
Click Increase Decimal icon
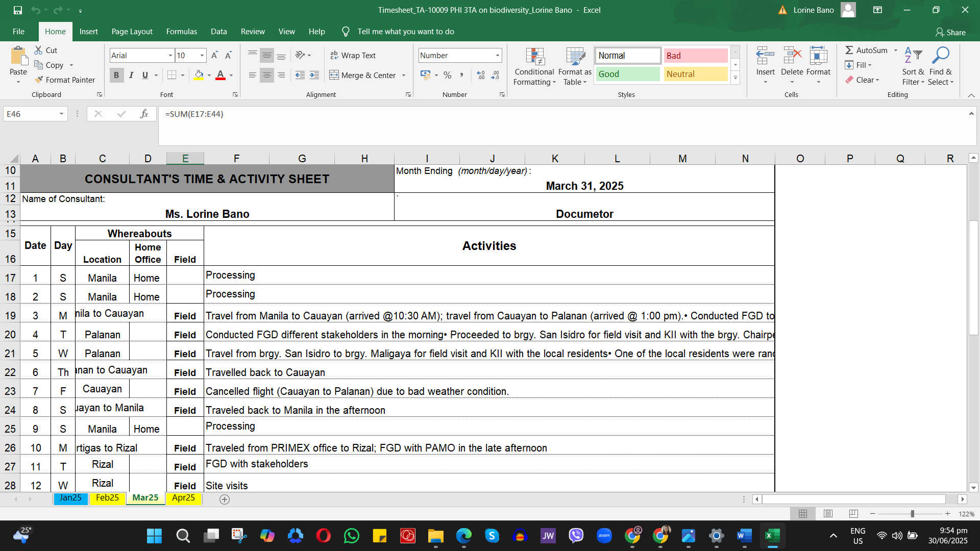(x=481, y=75)
